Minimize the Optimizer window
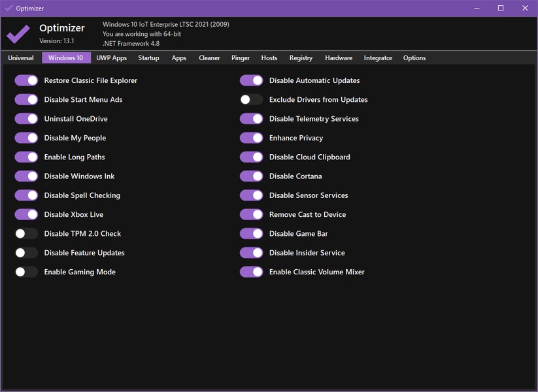Screen dimensions: 538x392 coord(476,8)
